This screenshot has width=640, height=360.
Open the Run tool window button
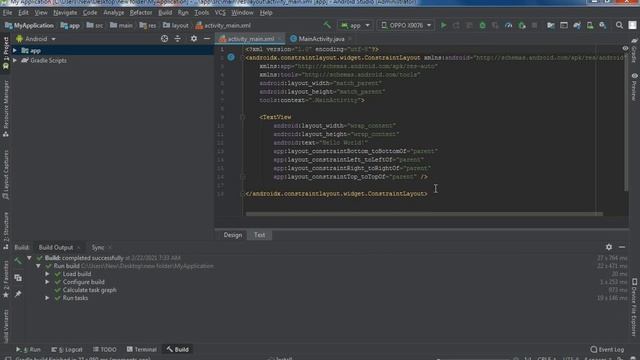29,349
